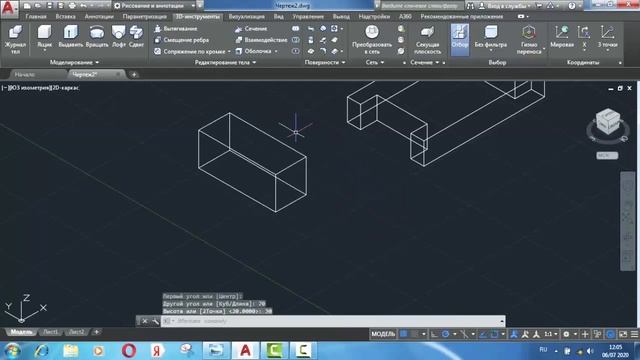This screenshot has width=640, height=360.
Task: Click the print icon in quick access toolbar
Action: click(x=72, y=6)
